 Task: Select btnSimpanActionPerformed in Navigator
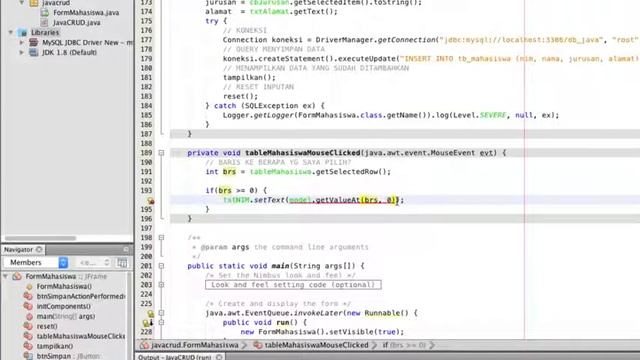81,296
